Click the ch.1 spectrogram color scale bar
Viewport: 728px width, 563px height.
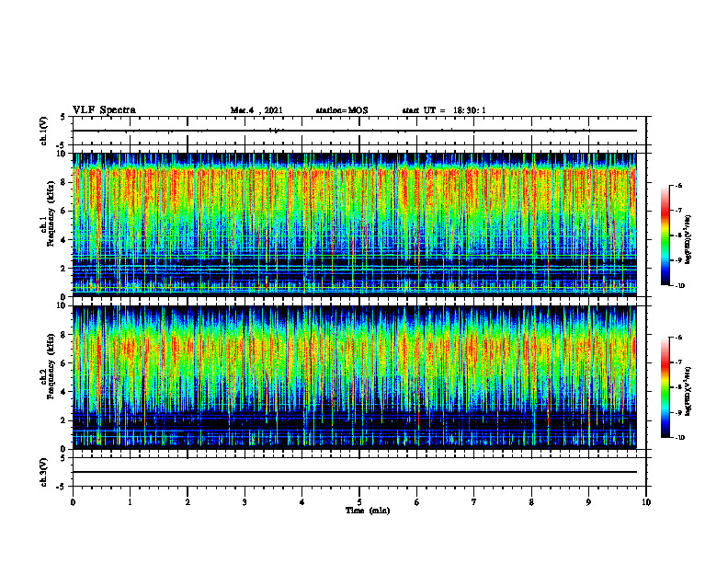coord(665,236)
